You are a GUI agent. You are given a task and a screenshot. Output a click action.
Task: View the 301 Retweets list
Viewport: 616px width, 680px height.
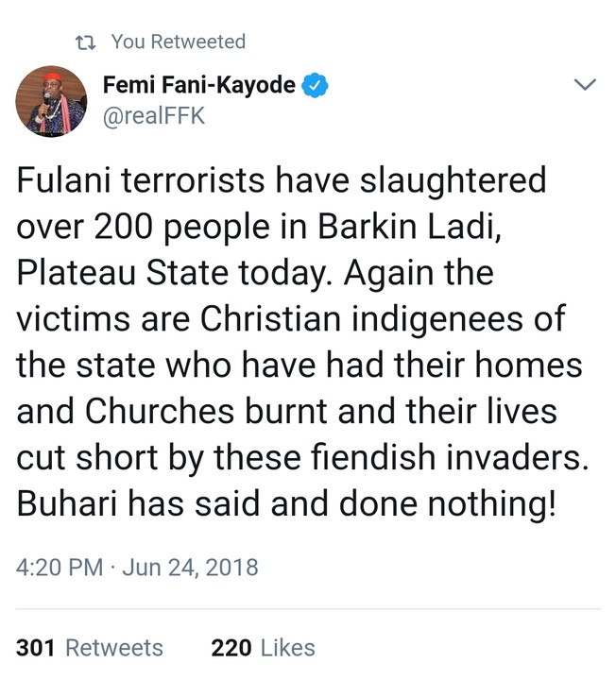point(89,648)
